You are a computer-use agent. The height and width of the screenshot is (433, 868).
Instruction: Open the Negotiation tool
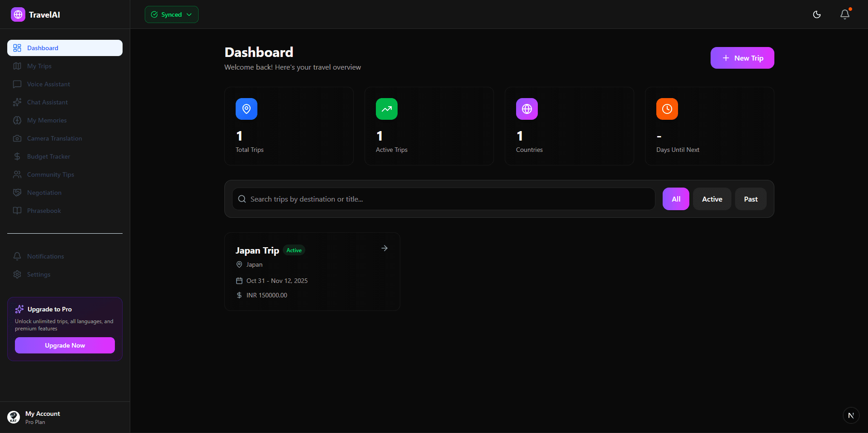pos(44,193)
